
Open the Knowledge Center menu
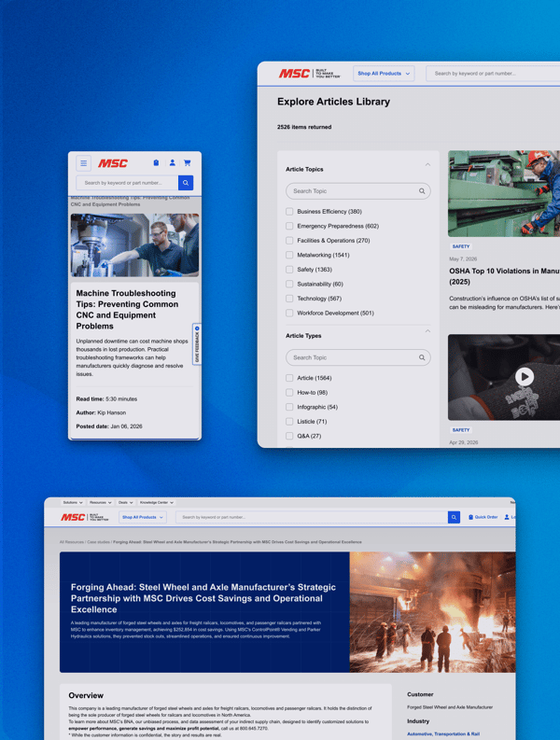[x=157, y=503]
